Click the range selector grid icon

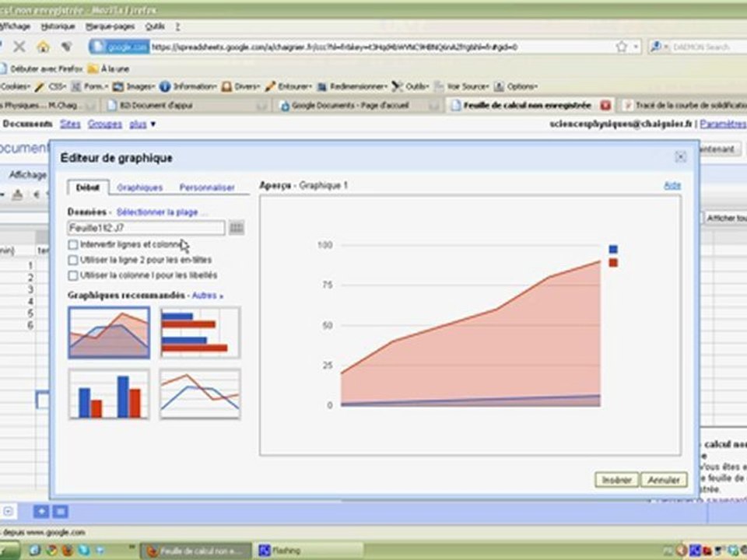click(237, 228)
